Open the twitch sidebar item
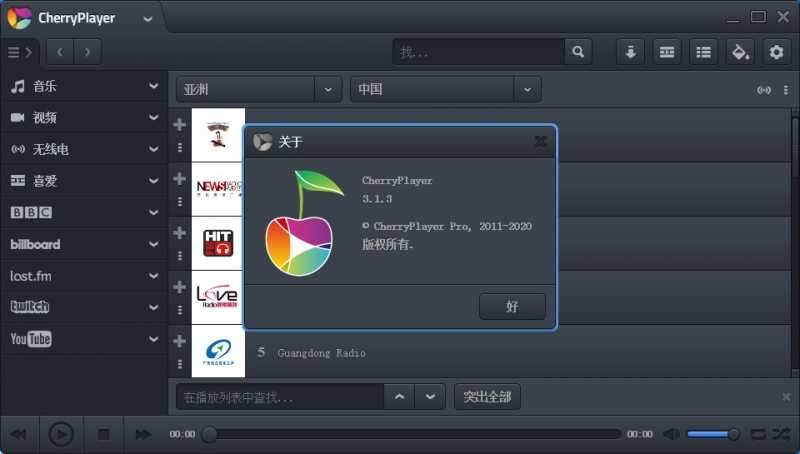 (30, 307)
